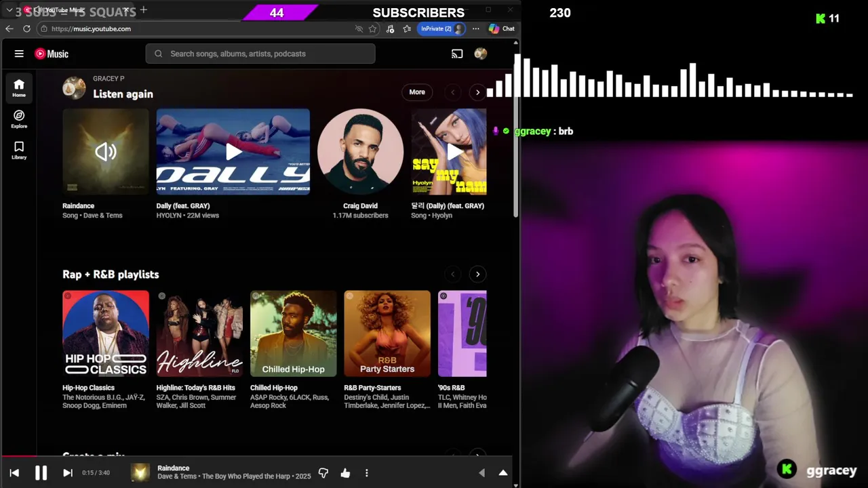Open Craig David artist circle
Screen dimensions: 868x488
(x=360, y=152)
